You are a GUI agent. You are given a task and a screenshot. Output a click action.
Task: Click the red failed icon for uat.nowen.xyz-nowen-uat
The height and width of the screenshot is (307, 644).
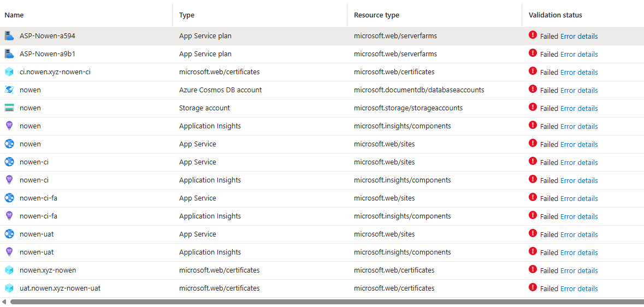click(x=533, y=287)
